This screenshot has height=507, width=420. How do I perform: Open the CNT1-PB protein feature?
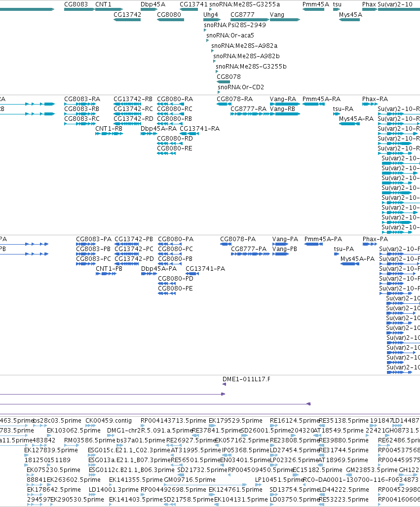[106, 274]
